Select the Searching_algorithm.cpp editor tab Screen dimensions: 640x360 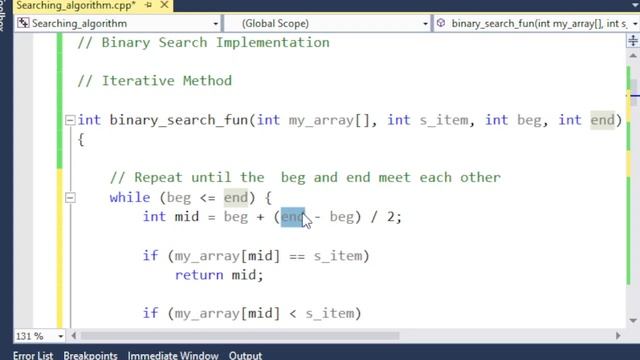tap(76, 5)
